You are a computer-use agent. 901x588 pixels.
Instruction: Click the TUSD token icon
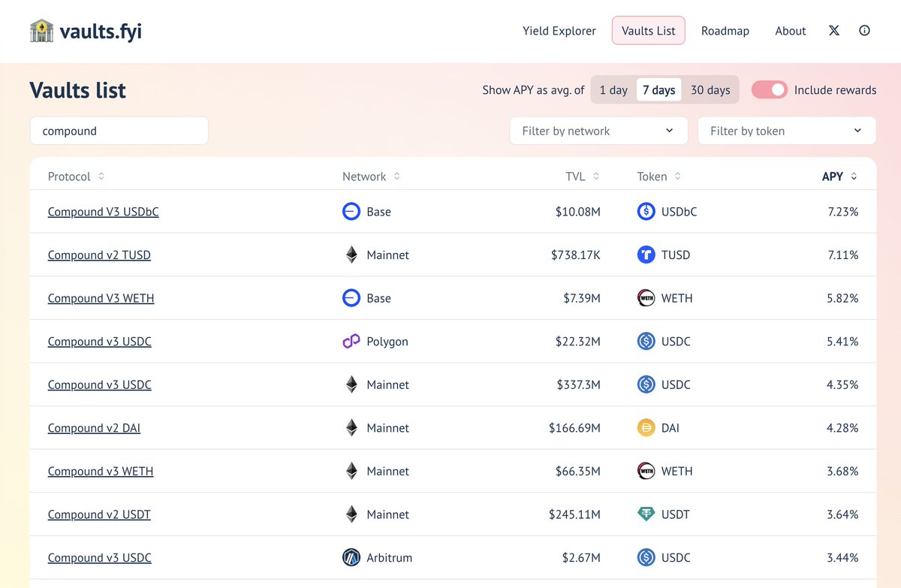646,255
